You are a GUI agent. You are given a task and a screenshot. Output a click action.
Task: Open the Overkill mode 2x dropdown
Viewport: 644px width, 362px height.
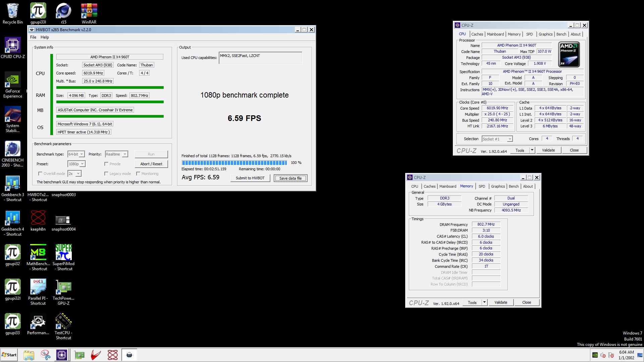pyautogui.click(x=74, y=174)
